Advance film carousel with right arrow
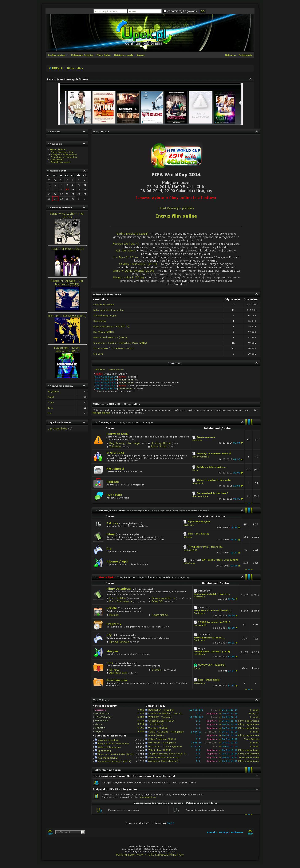The height and width of the screenshot is (868, 300). coord(241,103)
